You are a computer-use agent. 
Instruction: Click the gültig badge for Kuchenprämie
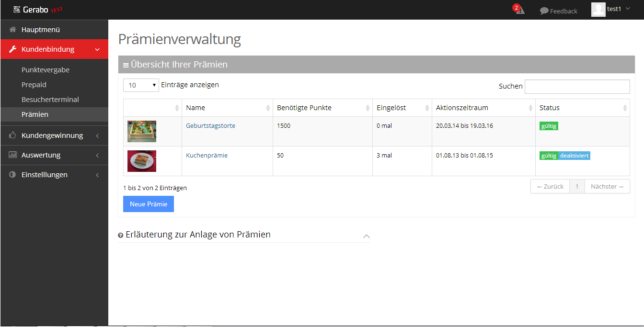(549, 156)
